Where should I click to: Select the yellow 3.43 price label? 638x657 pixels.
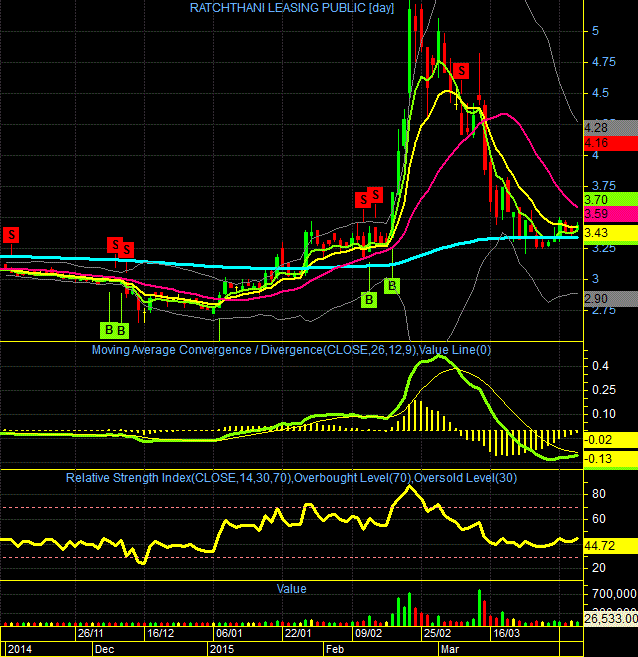tap(611, 233)
